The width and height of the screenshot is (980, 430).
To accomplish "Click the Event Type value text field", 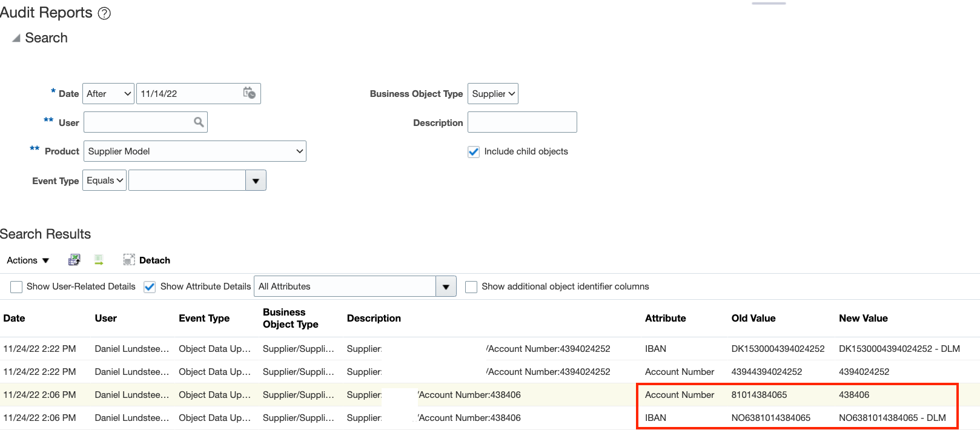I will click(x=187, y=180).
